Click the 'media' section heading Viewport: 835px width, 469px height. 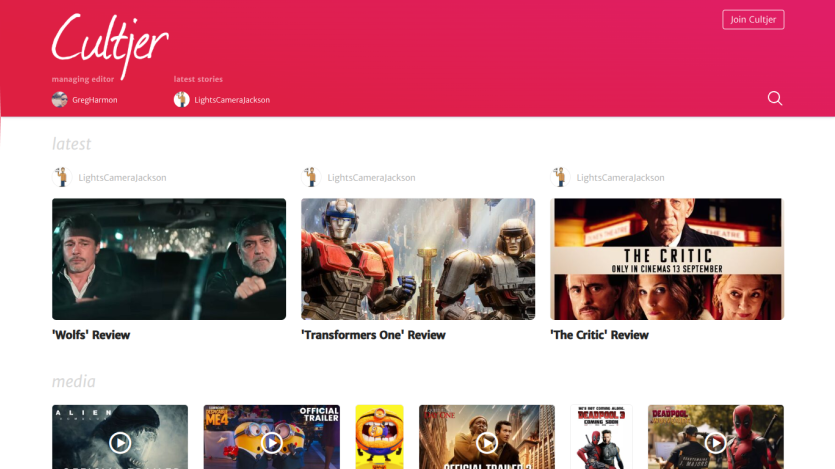(x=73, y=382)
